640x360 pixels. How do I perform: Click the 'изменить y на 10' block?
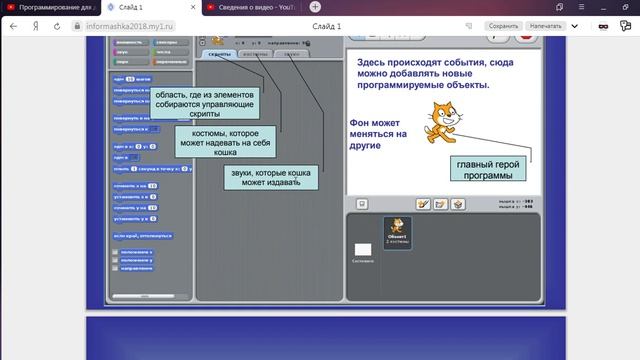[135, 208]
